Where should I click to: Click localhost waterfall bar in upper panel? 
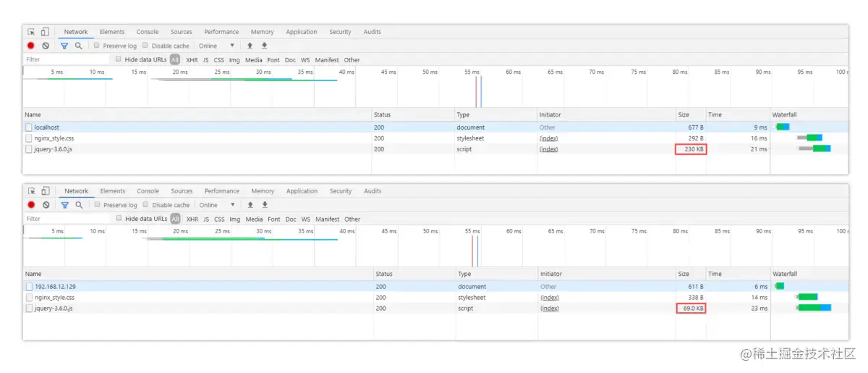782,127
